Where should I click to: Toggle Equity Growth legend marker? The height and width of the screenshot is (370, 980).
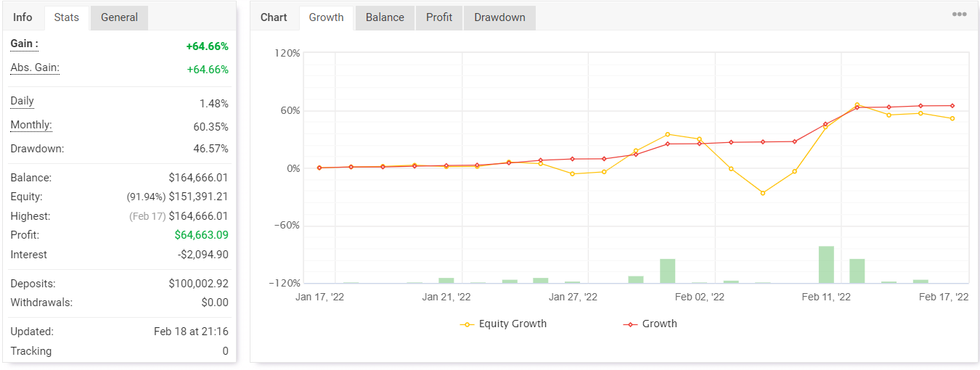pyautogui.click(x=467, y=324)
